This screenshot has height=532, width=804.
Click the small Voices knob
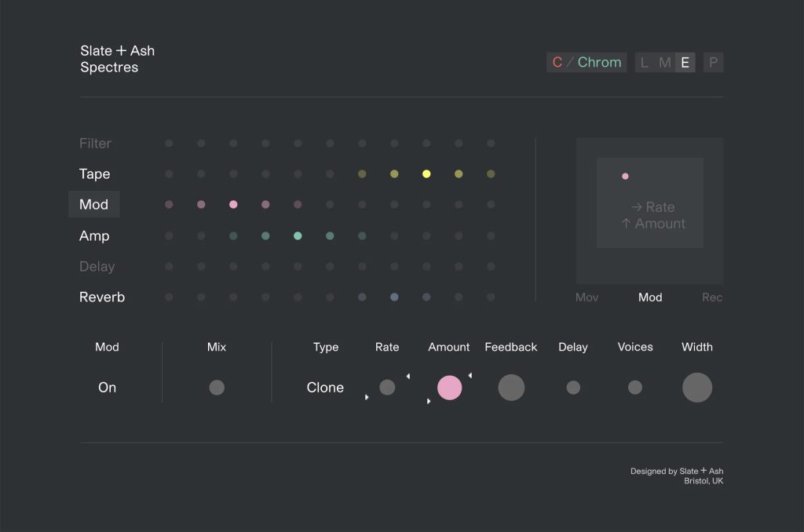point(635,388)
